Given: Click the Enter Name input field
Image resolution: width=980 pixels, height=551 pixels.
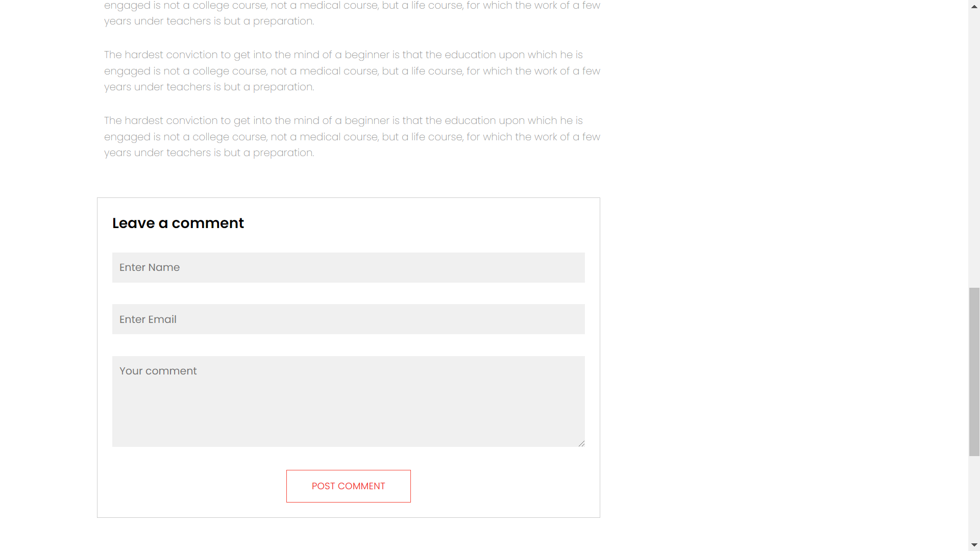Looking at the screenshot, I should pos(349,267).
